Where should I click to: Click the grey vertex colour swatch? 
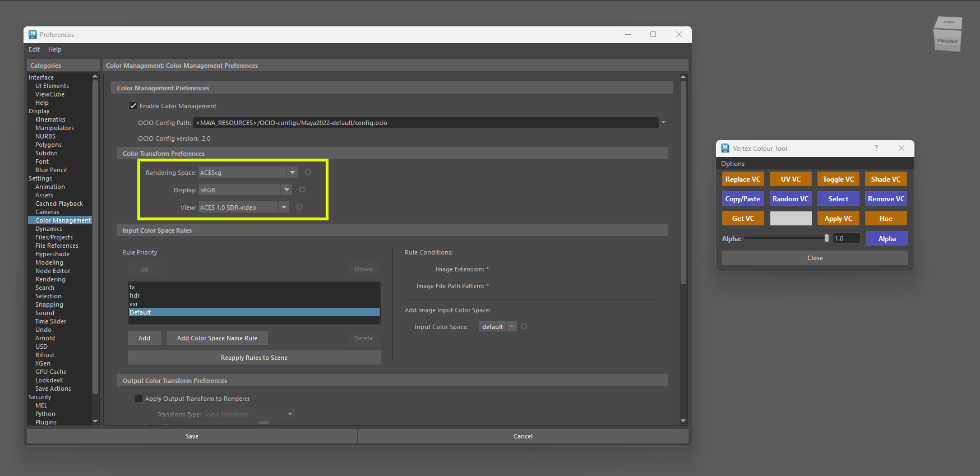[791, 219]
